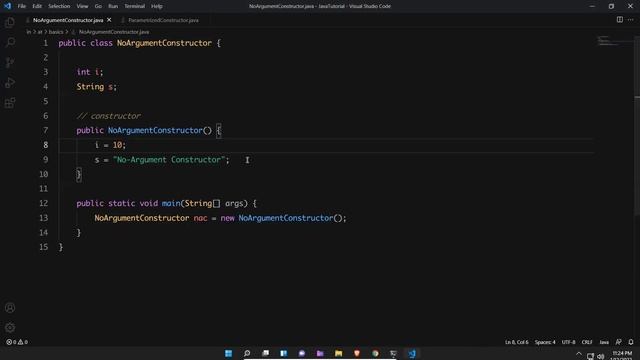This screenshot has height=360, width=640.
Task: Click the '// constructor' comment
Action: pos(109,116)
